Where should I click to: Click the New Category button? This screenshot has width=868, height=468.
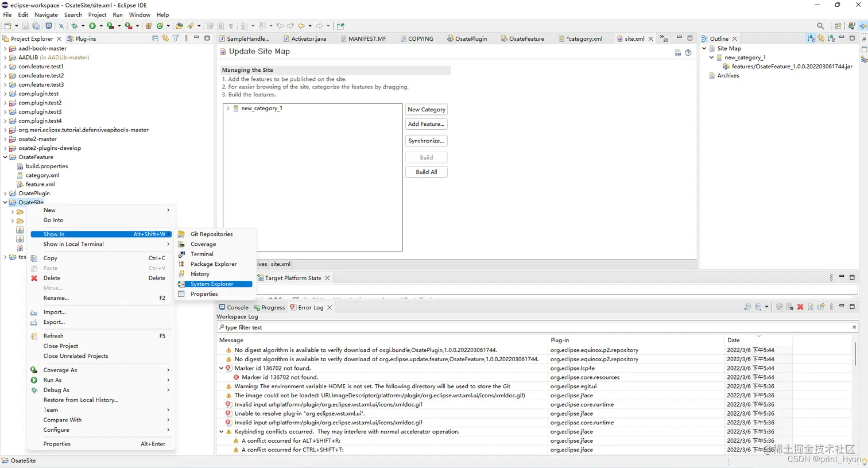point(427,110)
